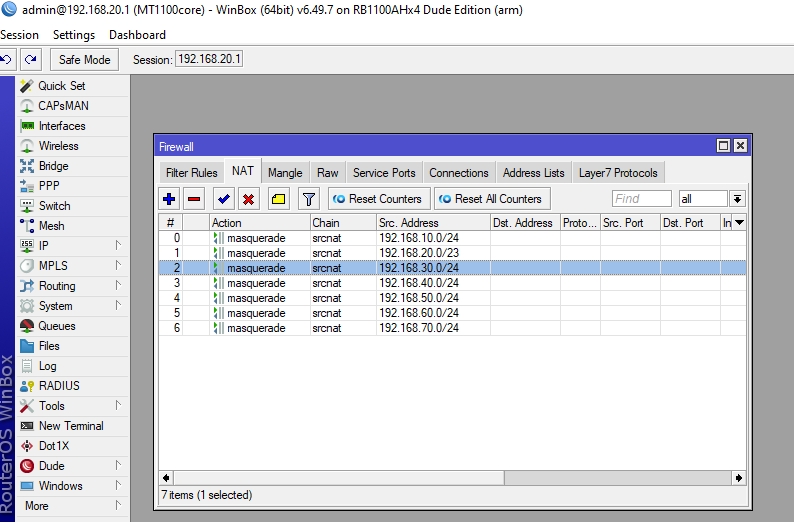Open Log sidebar entry
The image size is (794, 522).
point(72,366)
